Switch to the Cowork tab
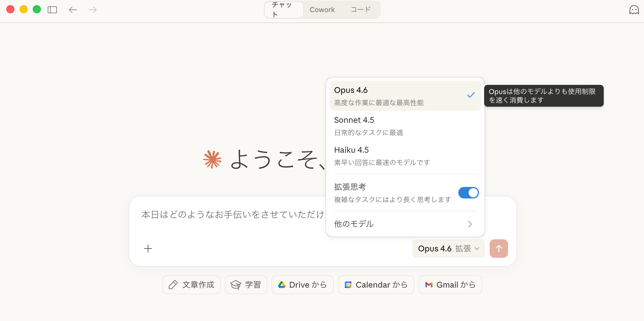This screenshot has width=644, height=321. [x=322, y=10]
